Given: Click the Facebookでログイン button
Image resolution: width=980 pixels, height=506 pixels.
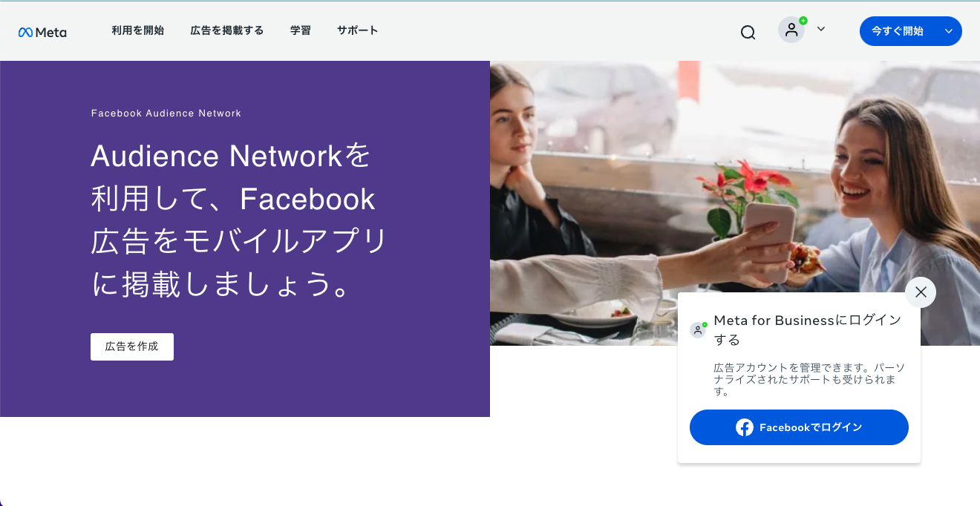Looking at the screenshot, I should pyautogui.click(x=799, y=427).
